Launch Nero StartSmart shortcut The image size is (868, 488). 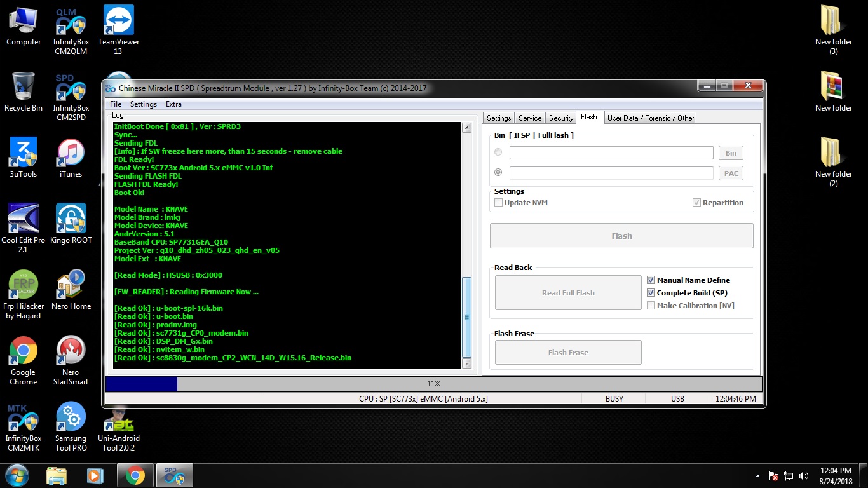click(71, 361)
